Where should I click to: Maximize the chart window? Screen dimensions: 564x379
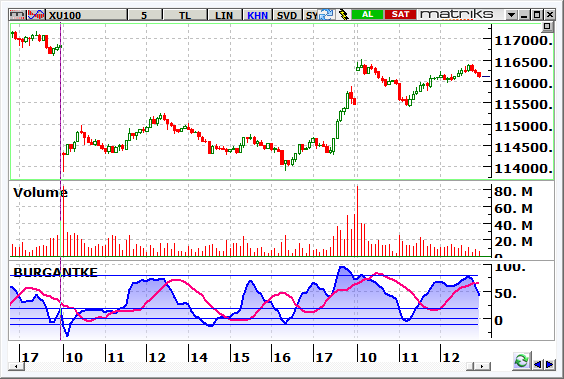[x=537, y=15]
